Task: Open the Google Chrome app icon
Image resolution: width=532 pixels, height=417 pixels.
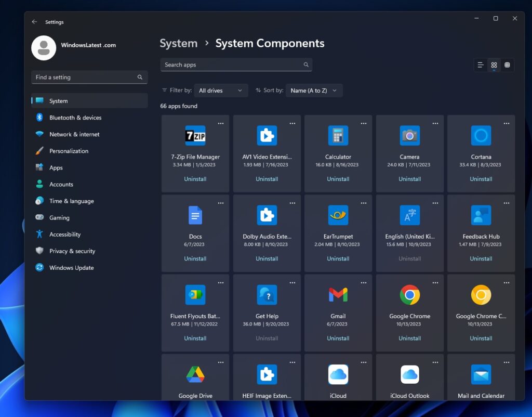Action: pyautogui.click(x=409, y=295)
